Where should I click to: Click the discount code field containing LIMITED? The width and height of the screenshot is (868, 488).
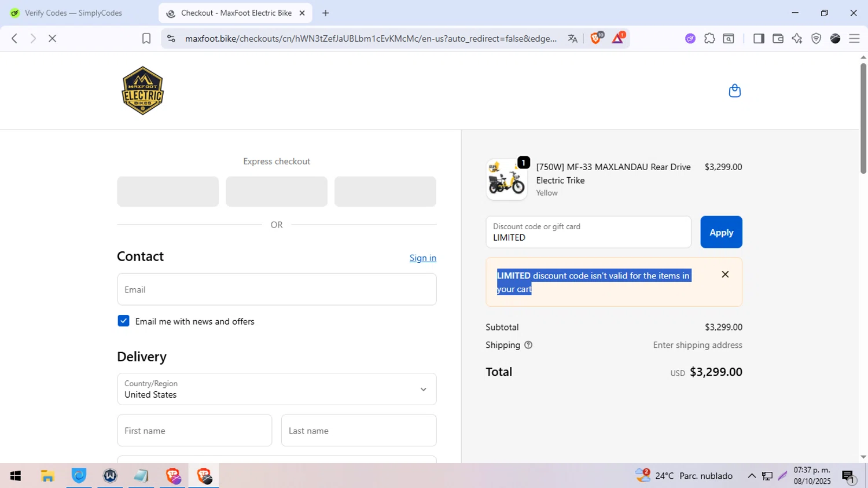click(589, 232)
